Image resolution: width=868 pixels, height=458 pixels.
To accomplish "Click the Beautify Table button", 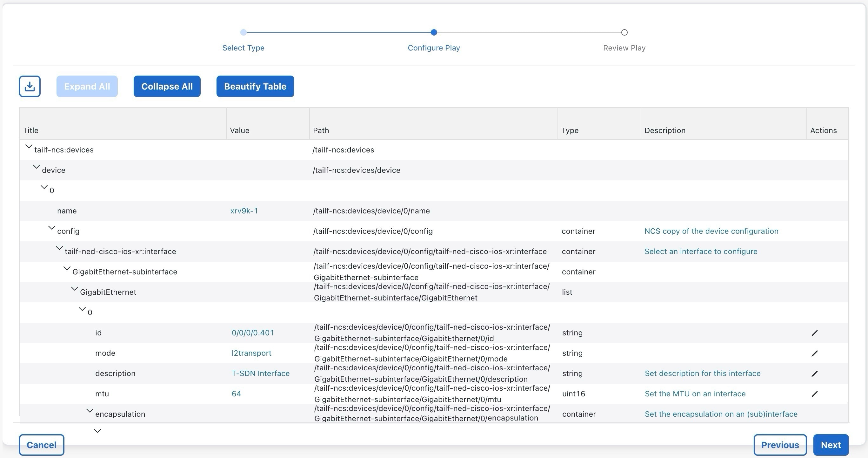I will click(255, 86).
